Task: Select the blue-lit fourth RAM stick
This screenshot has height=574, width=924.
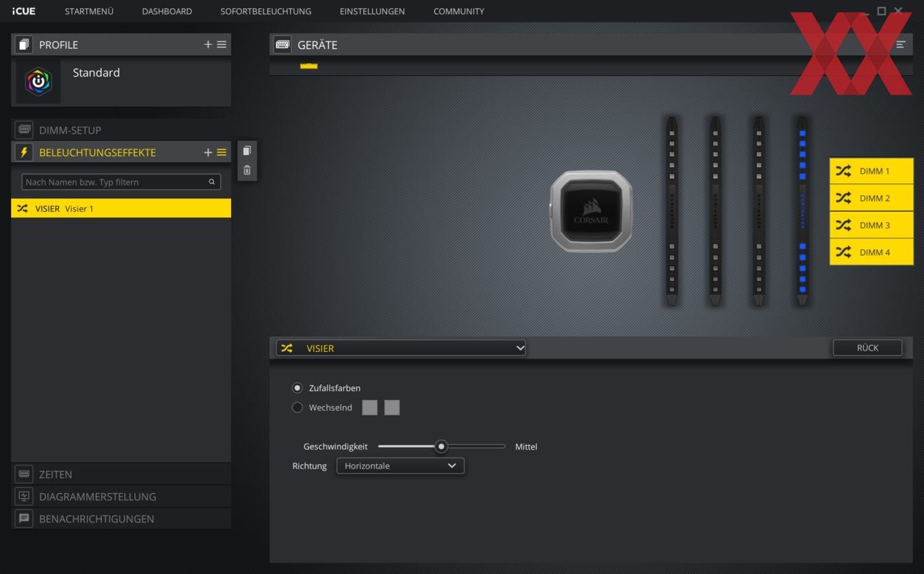Action: pyautogui.click(x=802, y=211)
